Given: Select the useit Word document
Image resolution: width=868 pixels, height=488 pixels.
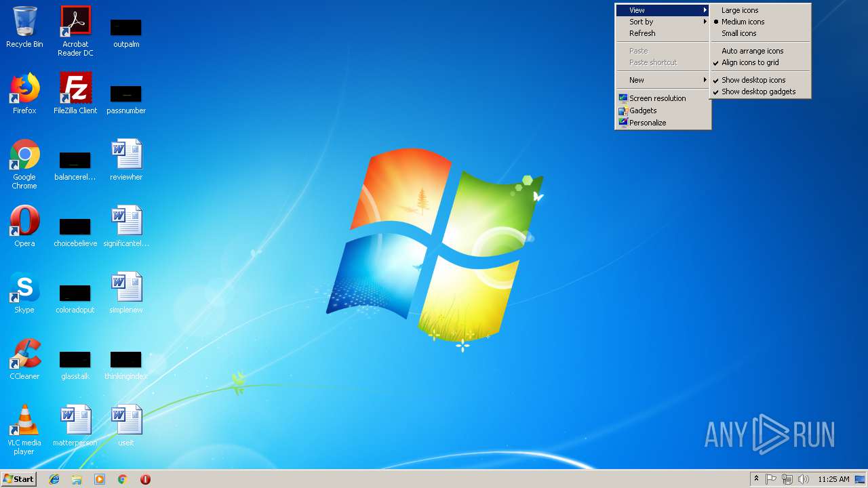Looking at the screenshot, I should pos(126,426).
